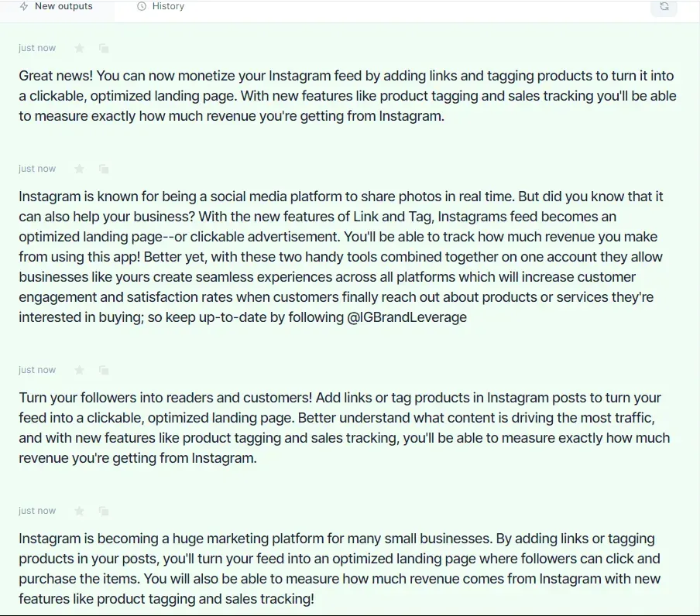Viewport: 700px width, 616px height.
Task: Click the 'Instagram is becoming a huge' paragraph
Action: tap(339, 569)
